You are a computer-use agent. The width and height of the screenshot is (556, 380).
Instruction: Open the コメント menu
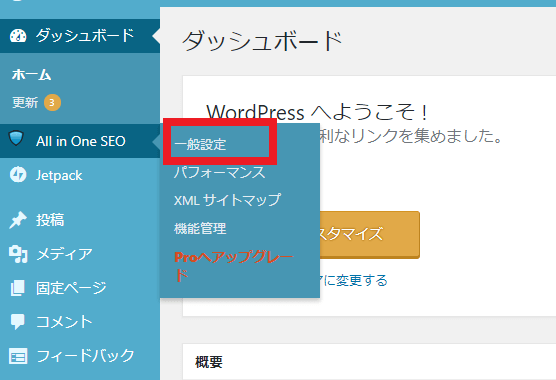pyautogui.click(x=64, y=322)
